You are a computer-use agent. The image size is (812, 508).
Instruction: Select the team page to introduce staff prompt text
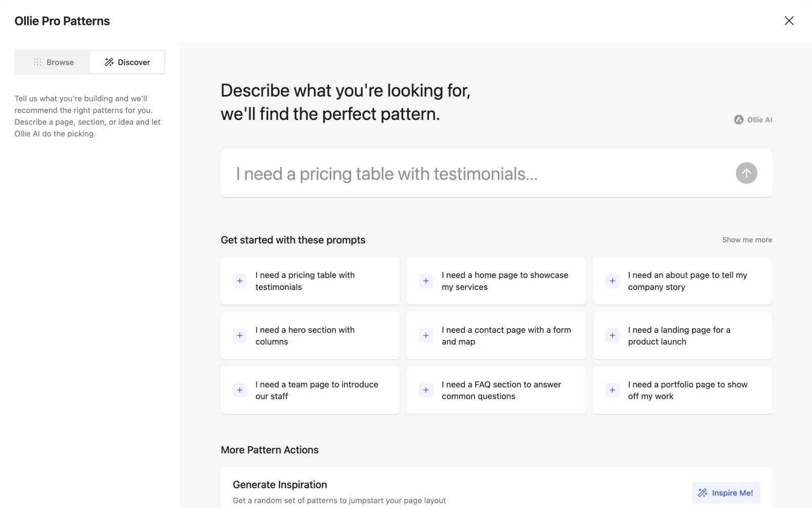(317, 390)
